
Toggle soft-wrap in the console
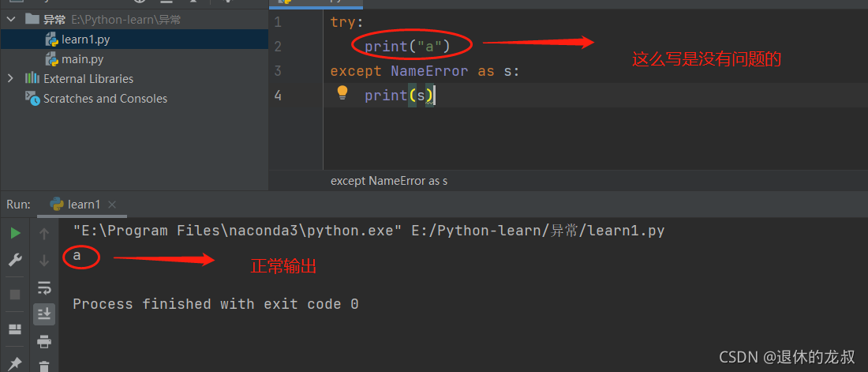click(x=44, y=287)
